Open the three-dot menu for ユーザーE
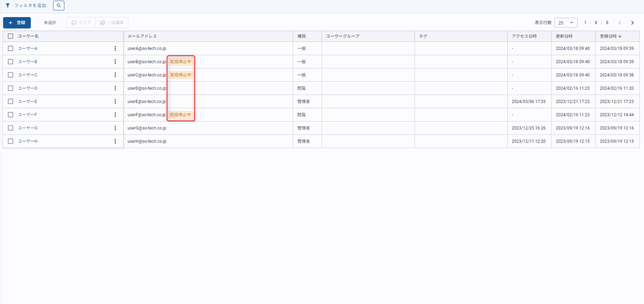Image resolution: width=644 pixels, height=304 pixels. pyautogui.click(x=116, y=101)
